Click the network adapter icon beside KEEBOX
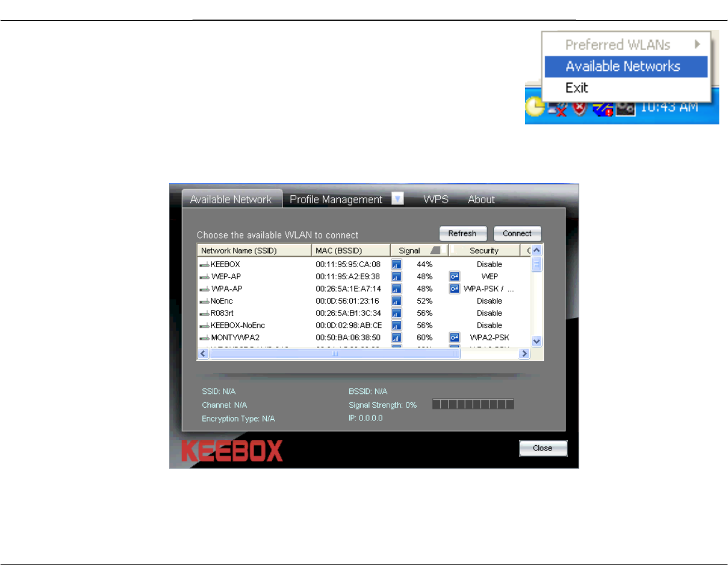The image size is (728, 565). tap(204, 265)
